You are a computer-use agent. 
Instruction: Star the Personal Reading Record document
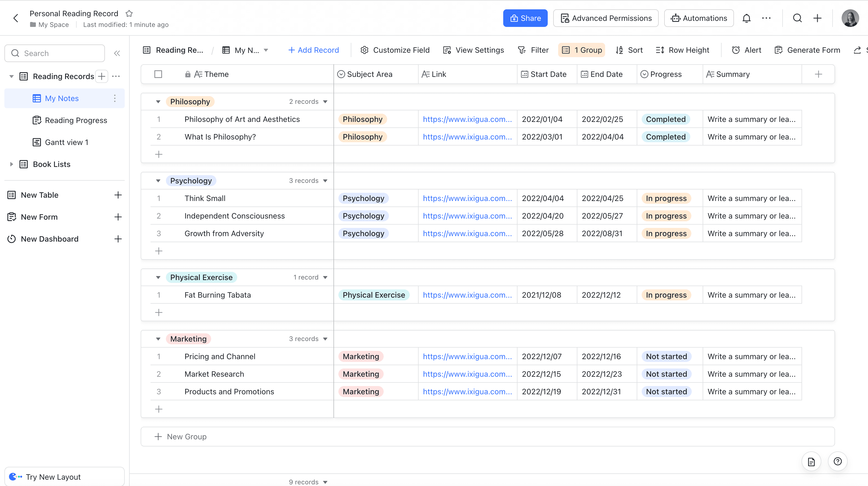(x=129, y=13)
